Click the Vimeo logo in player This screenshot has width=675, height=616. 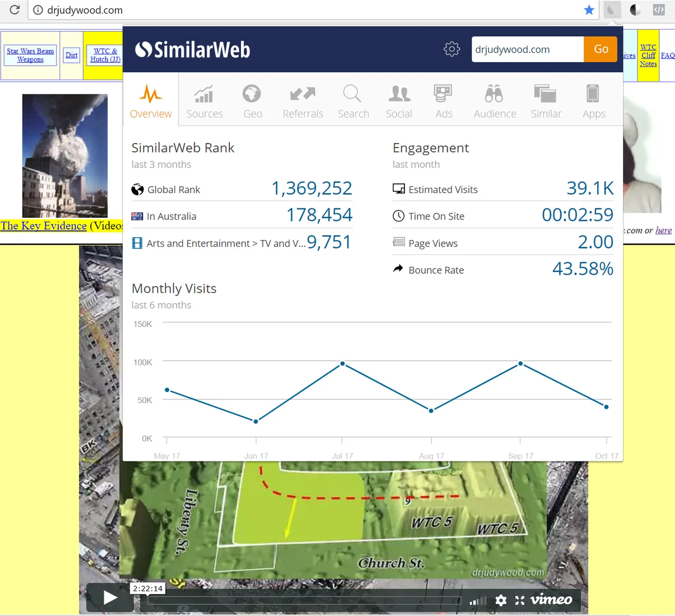(551, 600)
